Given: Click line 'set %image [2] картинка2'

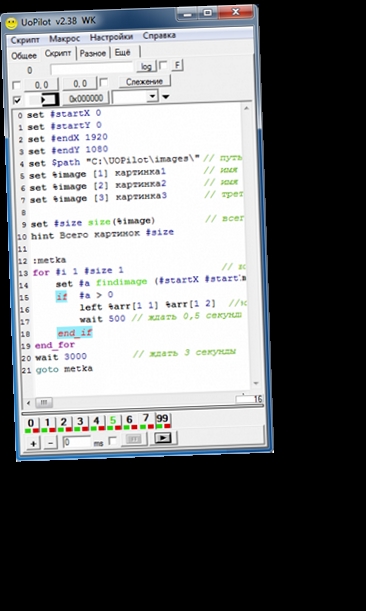Looking at the screenshot, I should pyautogui.click(x=98, y=185).
